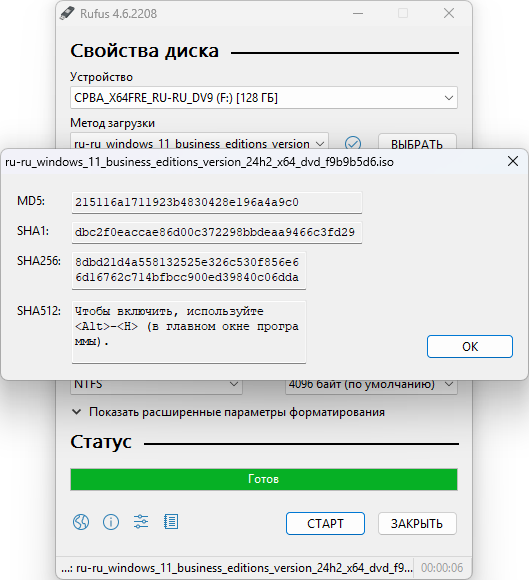Click the SHA512 hint text field
Viewport: 529px width, 580px height.
click(189, 332)
